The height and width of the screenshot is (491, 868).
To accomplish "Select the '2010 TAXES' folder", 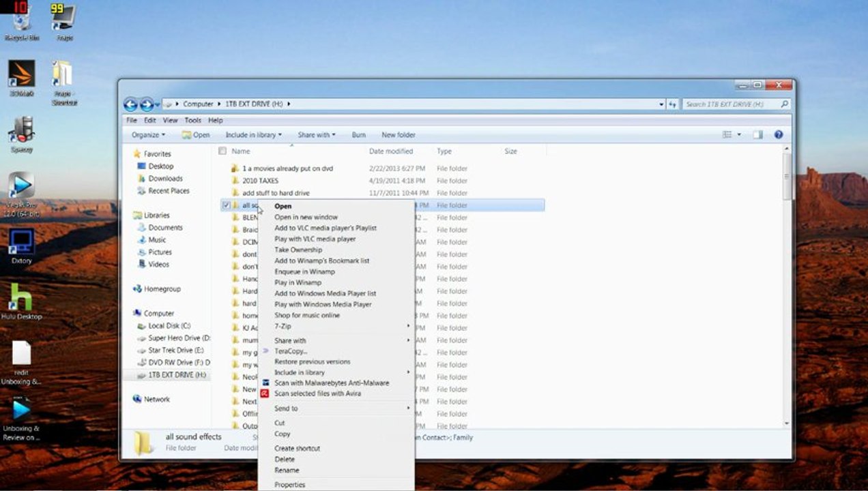I will coord(260,181).
